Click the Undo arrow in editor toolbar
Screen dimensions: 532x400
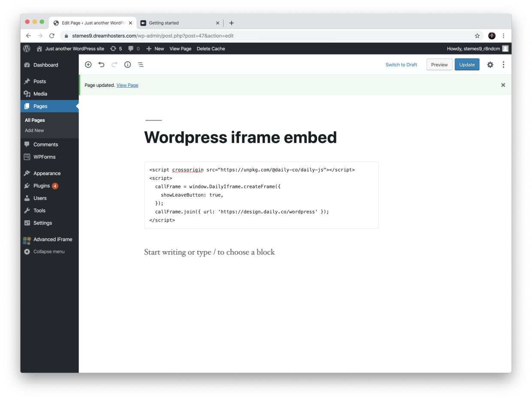pos(101,64)
